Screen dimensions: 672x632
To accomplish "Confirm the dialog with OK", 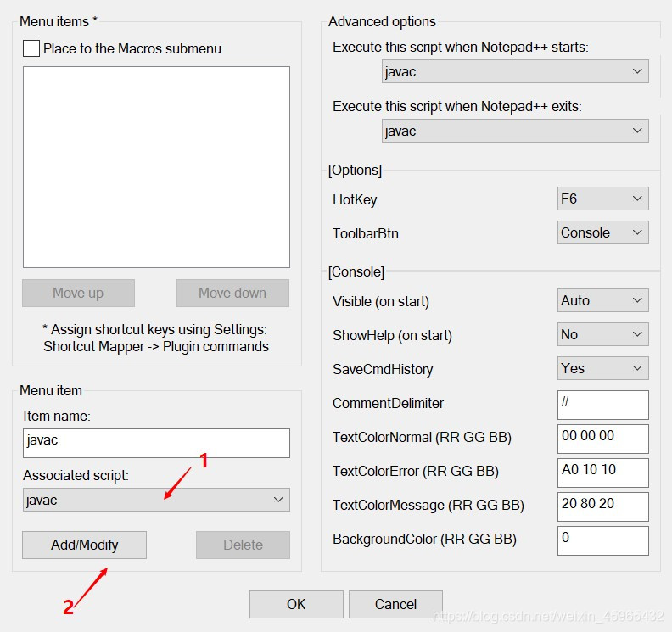I will 296,604.
